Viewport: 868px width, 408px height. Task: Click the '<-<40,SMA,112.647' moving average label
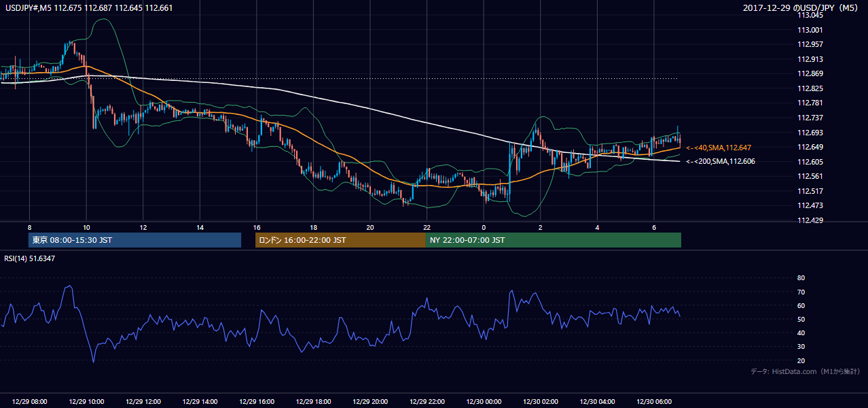[719, 148]
